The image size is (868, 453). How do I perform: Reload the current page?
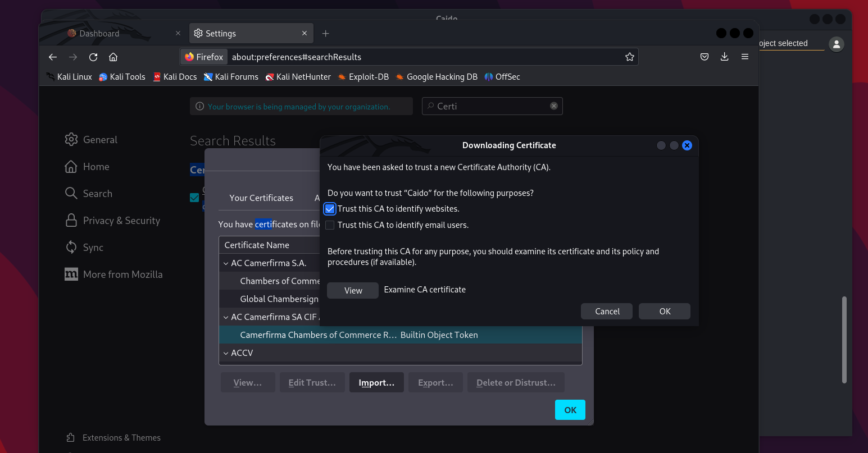click(93, 57)
